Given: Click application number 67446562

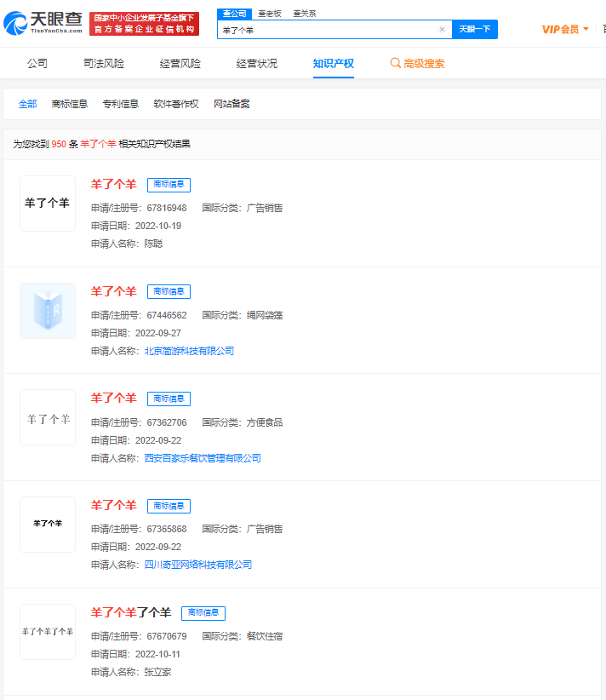Looking at the screenshot, I should pos(167,315).
